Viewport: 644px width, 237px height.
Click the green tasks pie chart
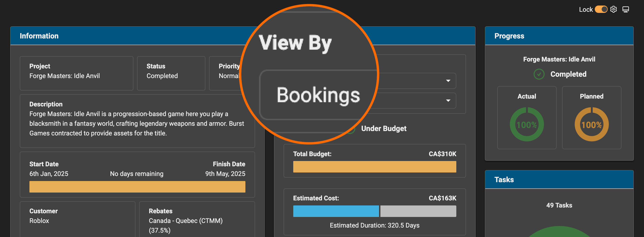(559, 232)
